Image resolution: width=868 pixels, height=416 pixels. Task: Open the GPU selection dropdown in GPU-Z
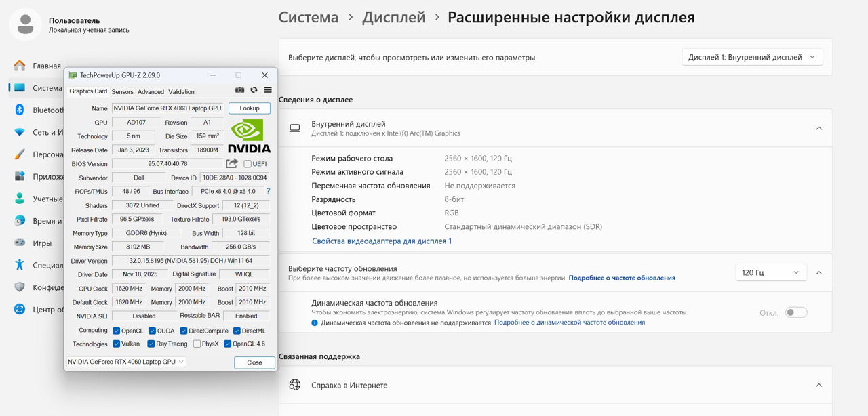coord(126,362)
